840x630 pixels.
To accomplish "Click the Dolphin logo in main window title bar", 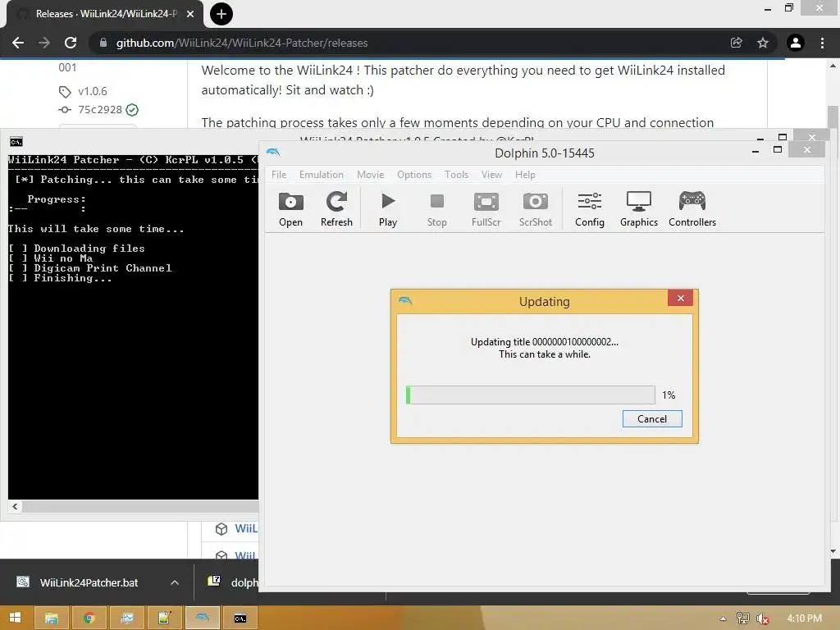I will [273, 153].
